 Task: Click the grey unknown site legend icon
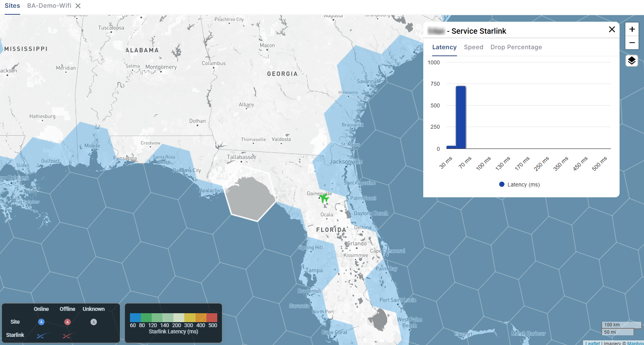93,322
